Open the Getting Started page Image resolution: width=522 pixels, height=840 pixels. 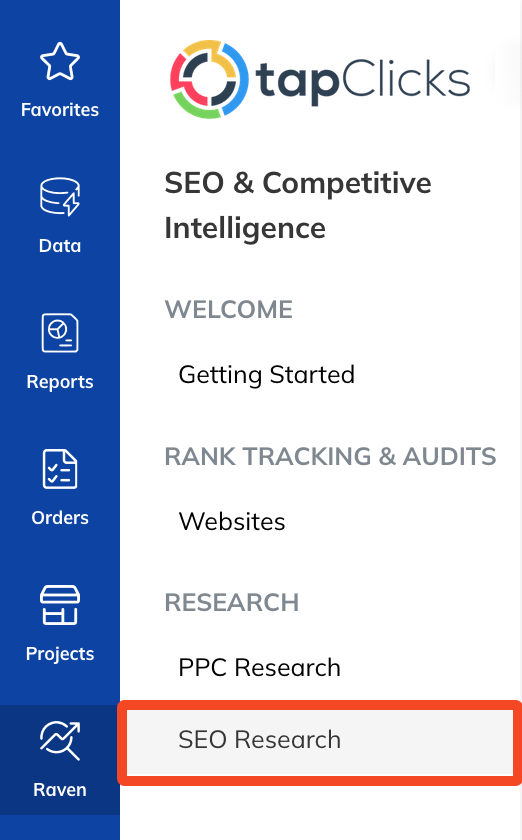[x=266, y=374]
